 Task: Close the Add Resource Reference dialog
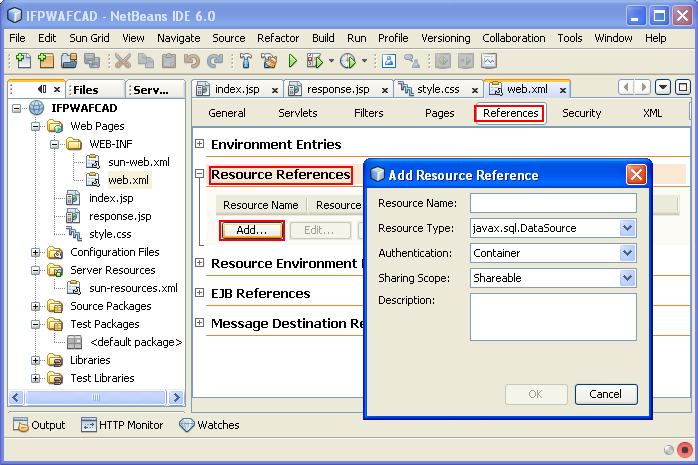pos(636,174)
